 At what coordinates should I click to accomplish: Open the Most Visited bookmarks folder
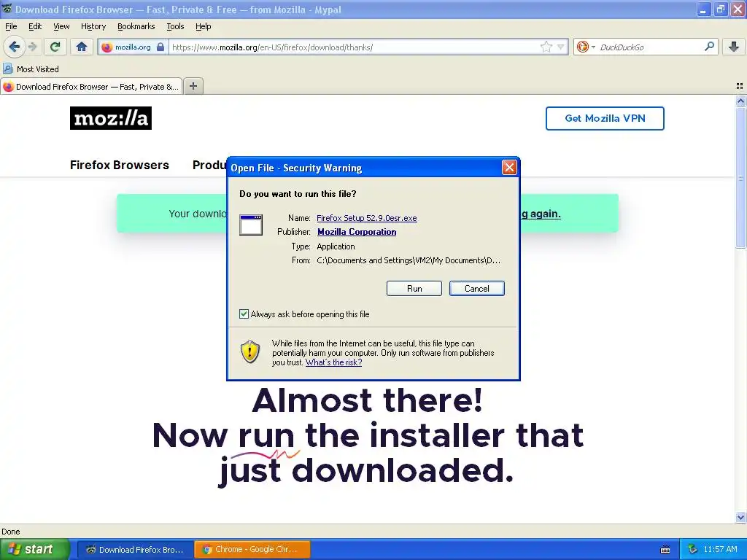tap(31, 69)
